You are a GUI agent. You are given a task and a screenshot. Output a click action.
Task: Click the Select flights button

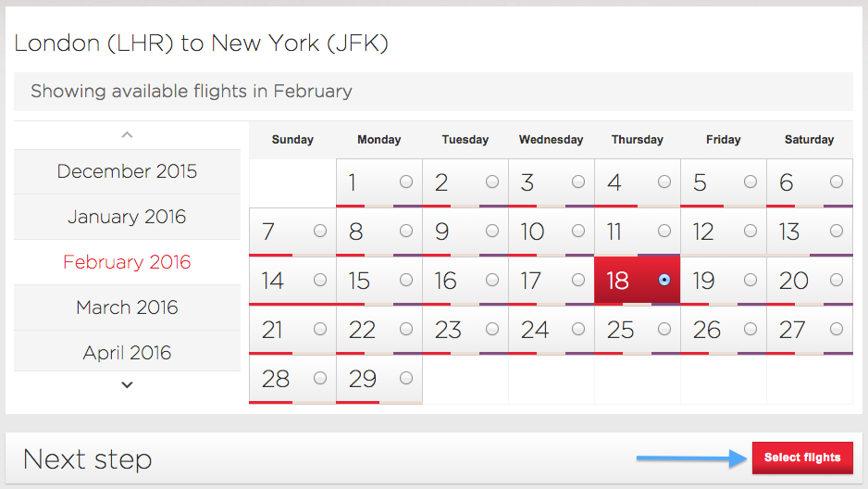[x=802, y=458]
